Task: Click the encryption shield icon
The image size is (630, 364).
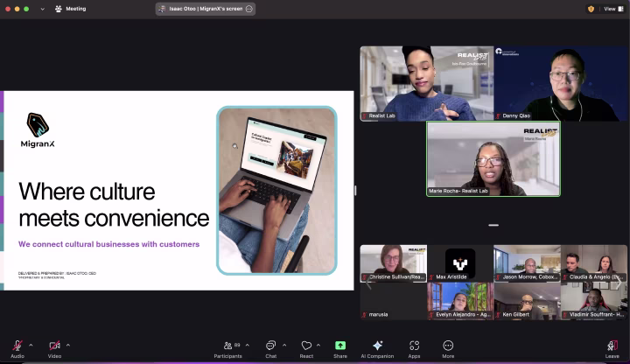Action: tap(591, 9)
